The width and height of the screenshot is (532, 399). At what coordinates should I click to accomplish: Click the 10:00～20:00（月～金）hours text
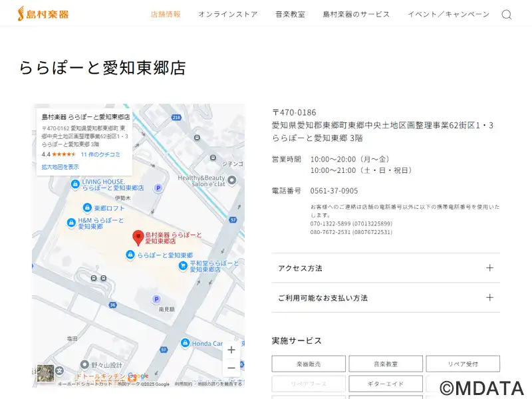point(351,159)
